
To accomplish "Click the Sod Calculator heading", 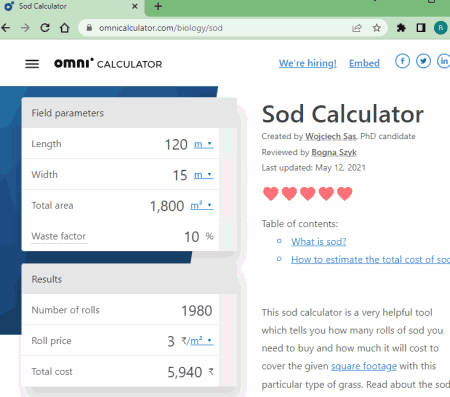I will pos(343,114).
